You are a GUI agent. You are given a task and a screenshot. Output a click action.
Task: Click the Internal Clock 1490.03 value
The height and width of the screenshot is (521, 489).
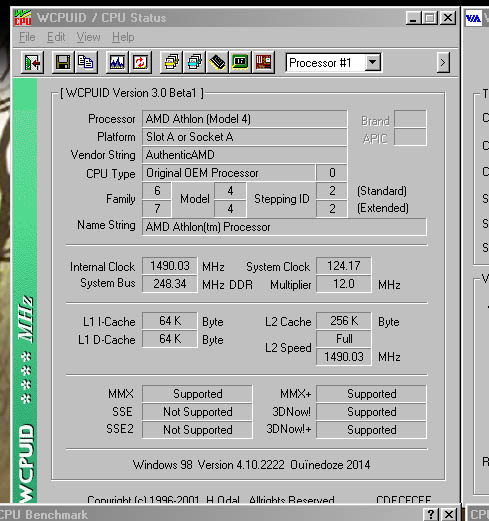click(170, 266)
